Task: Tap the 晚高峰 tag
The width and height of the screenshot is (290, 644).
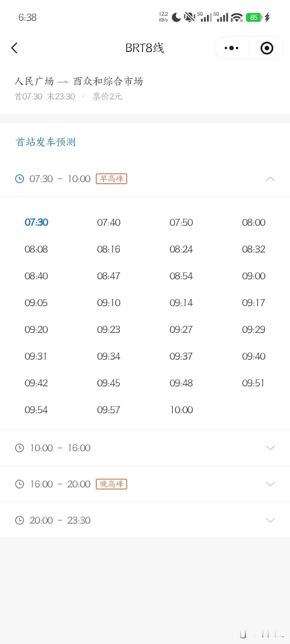Action: tap(111, 484)
